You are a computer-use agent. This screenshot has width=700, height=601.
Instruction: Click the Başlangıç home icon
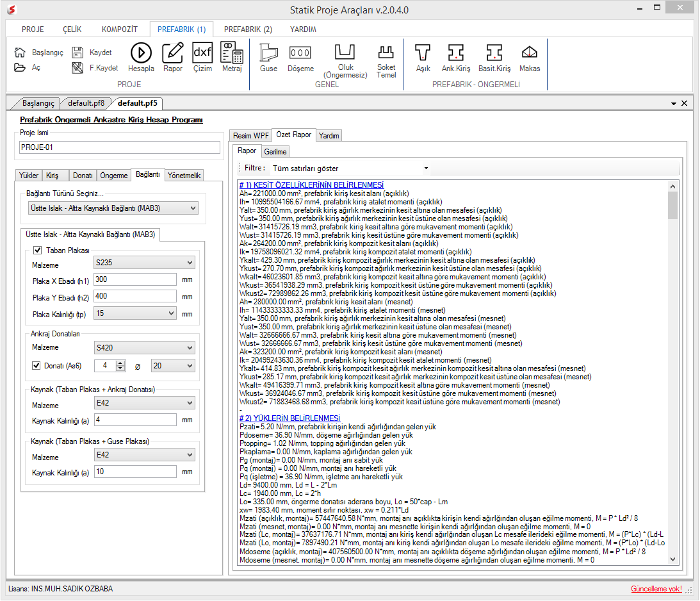[20, 53]
